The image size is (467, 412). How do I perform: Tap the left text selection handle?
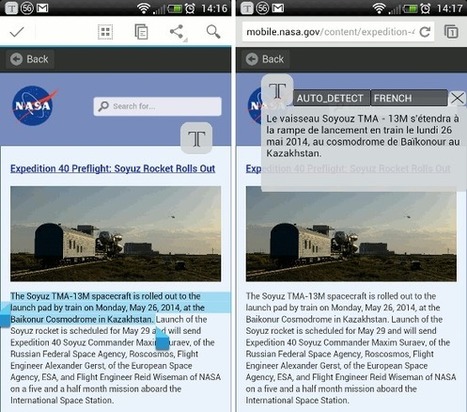pyautogui.click(x=5, y=316)
